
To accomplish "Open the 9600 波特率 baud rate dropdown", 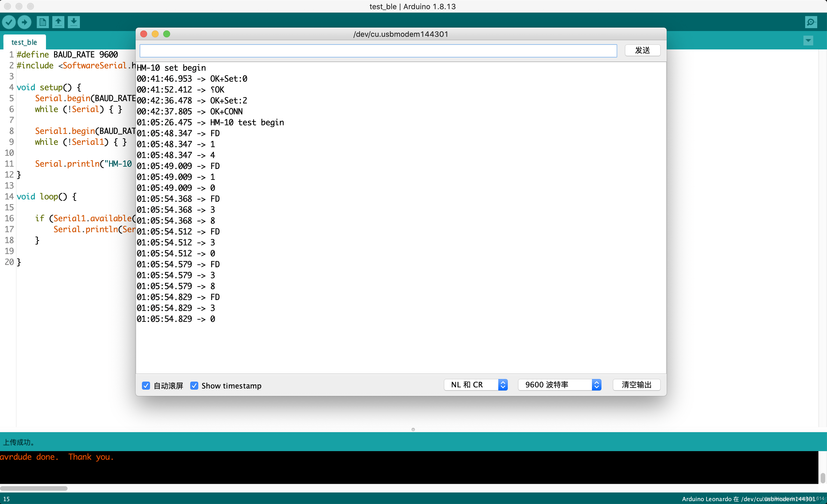I will coord(559,384).
